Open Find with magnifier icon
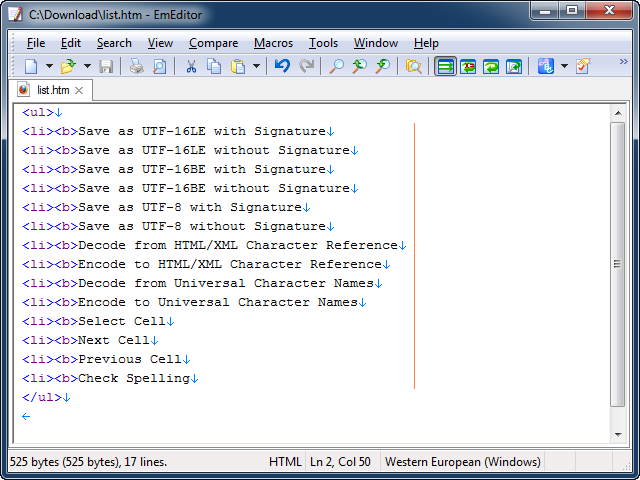Image resolution: width=640 pixels, height=480 pixels. click(337, 66)
